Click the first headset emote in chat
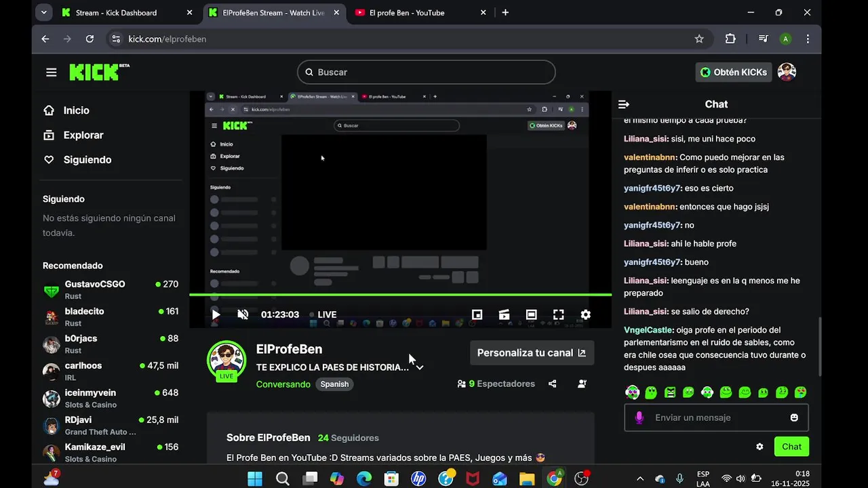 [x=632, y=392]
